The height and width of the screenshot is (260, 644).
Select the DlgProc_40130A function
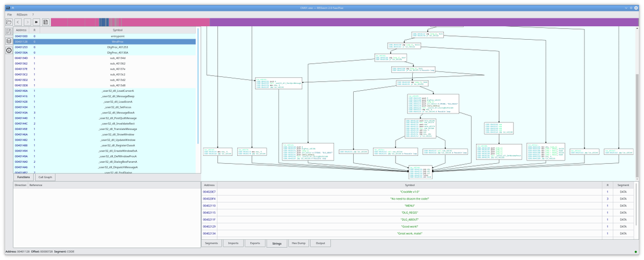pyautogui.click(x=104, y=53)
